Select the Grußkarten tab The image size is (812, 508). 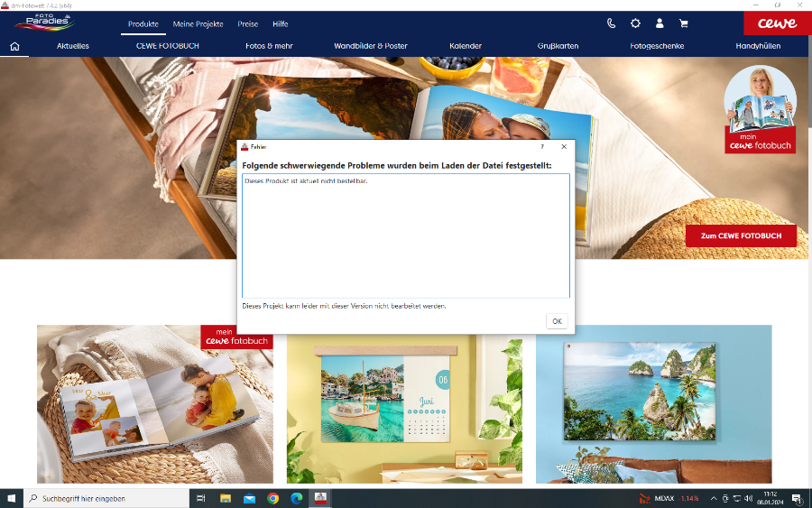pyautogui.click(x=558, y=46)
